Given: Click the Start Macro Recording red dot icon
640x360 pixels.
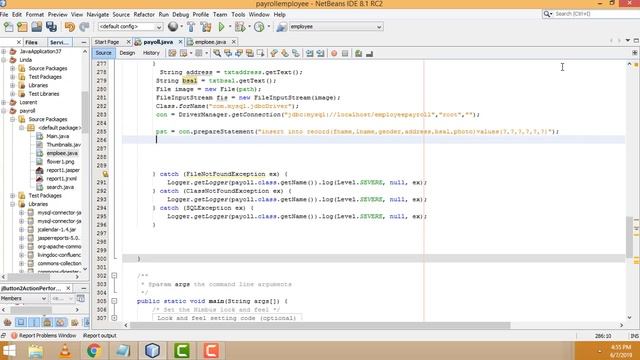Looking at the screenshot, I should point(334,53).
